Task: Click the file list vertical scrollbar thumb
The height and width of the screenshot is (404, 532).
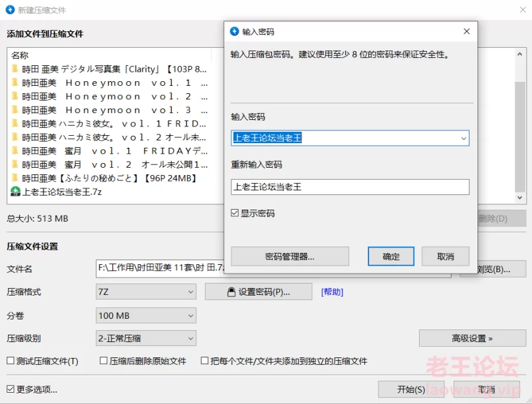Action: (519, 137)
